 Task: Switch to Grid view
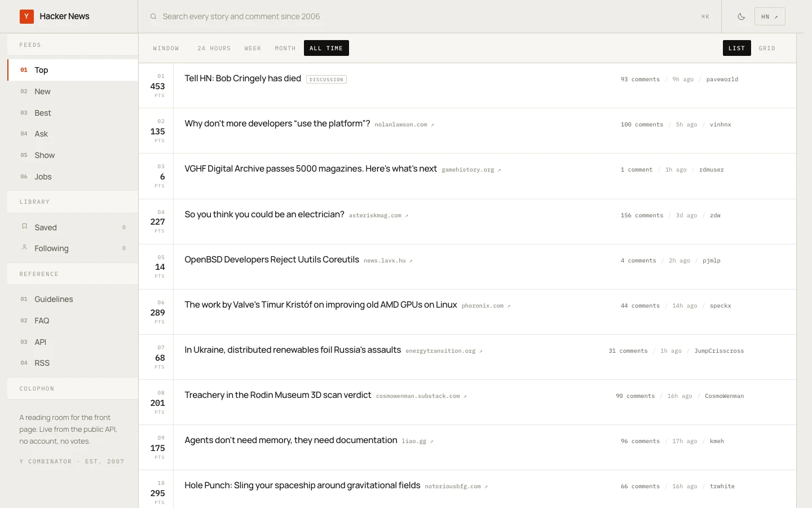click(x=767, y=48)
